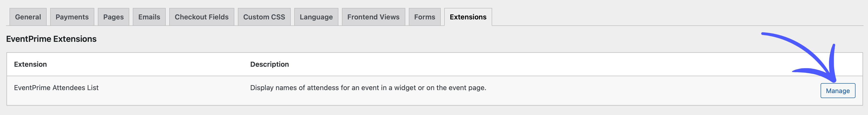Image resolution: width=868 pixels, height=115 pixels.
Task: Select the EventPrime Attendees List name
Action: (56, 88)
